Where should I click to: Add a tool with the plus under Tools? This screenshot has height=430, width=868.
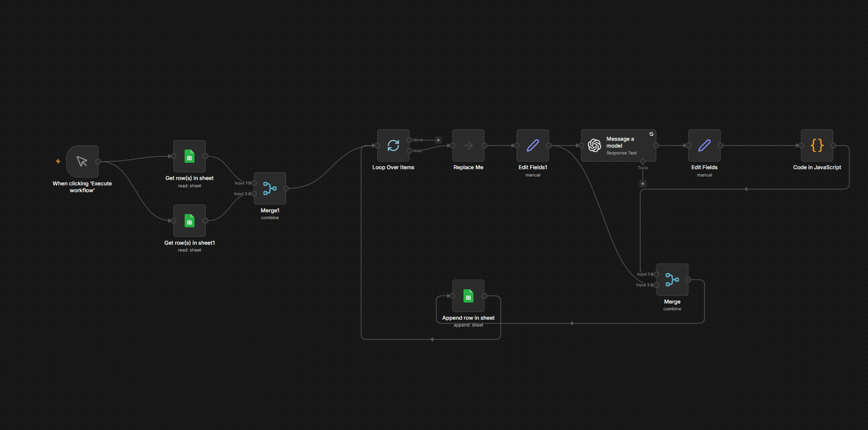643,184
